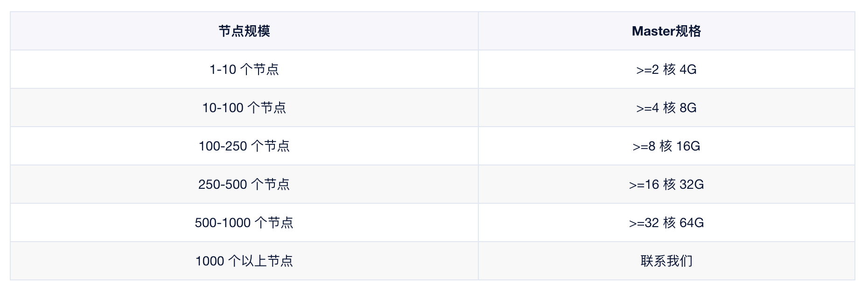The width and height of the screenshot is (868, 286).
Task: Select the '1-10 个节点' cell
Action: click(244, 70)
